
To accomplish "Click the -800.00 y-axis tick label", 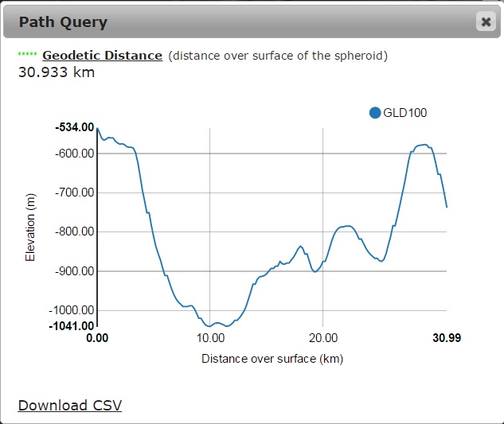I will pyautogui.click(x=74, y=231).
